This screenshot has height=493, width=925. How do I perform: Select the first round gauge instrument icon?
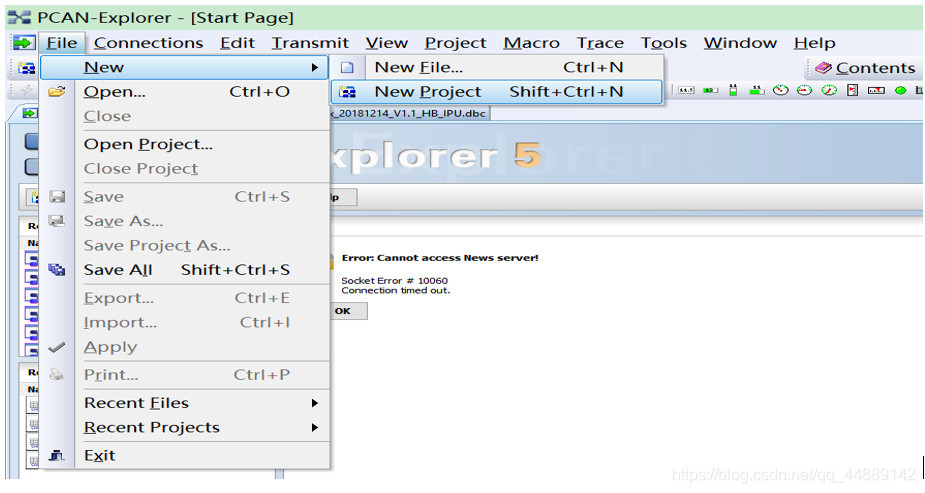(780, 90)
